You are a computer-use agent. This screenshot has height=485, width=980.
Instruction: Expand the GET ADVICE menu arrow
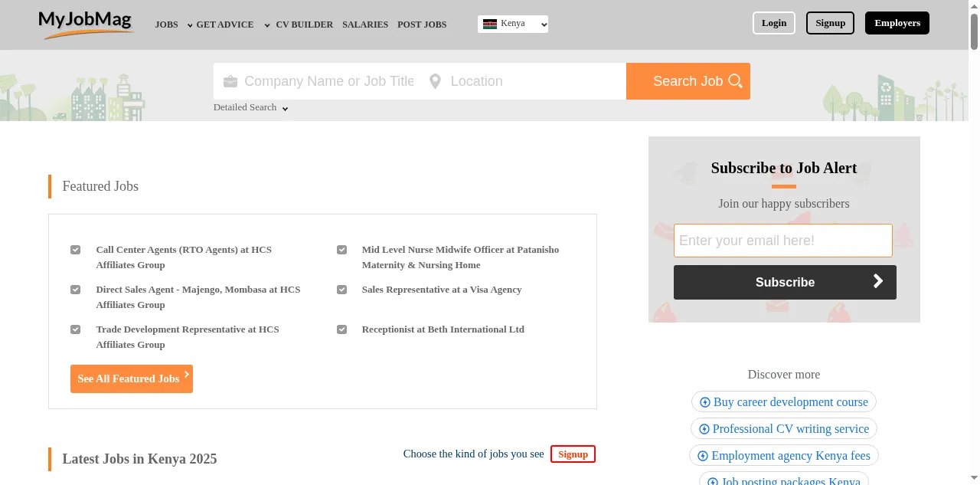(267, 25)
